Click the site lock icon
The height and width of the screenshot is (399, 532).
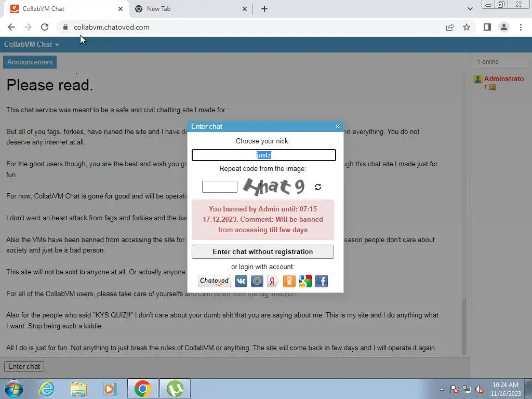pos(65,27)
